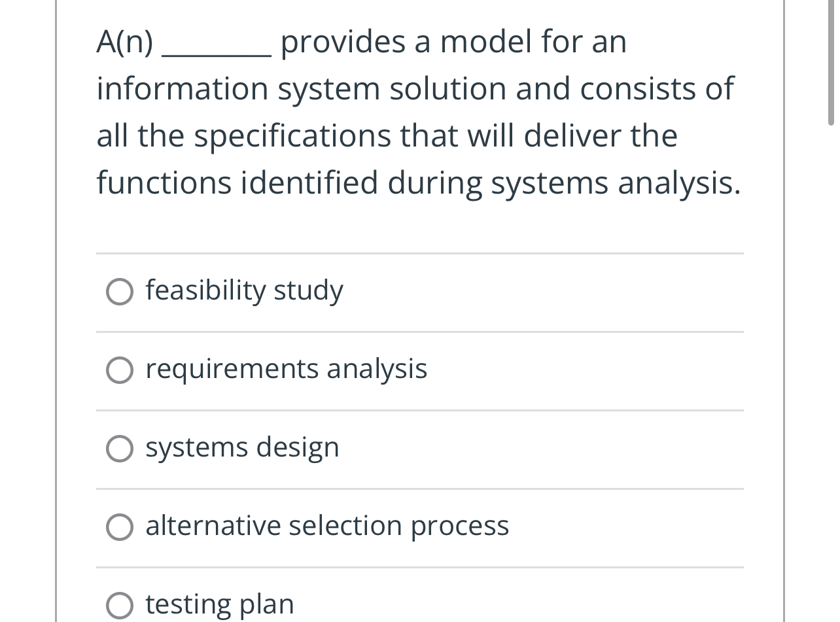
Task: Select the feasibility study radio button
Action: [x=119, y=292]
